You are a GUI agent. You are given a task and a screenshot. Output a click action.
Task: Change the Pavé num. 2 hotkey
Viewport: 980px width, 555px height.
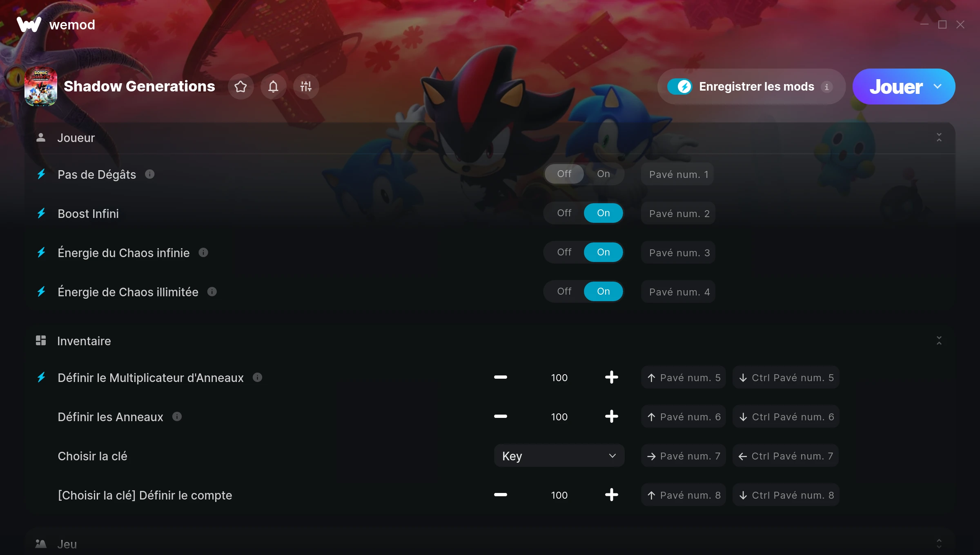[x=678, y=213]
